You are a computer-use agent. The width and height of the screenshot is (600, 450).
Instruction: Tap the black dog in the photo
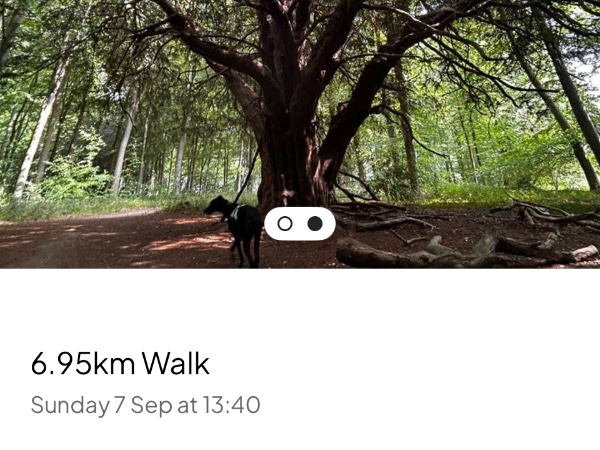point(237,230)
